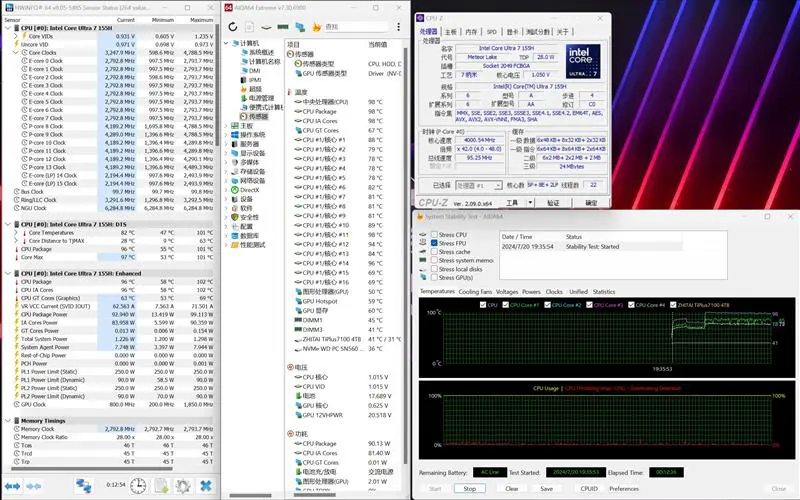Open the AIDA64 three-dot menu
Screen dimensions: 800x500
coord(398,27)
